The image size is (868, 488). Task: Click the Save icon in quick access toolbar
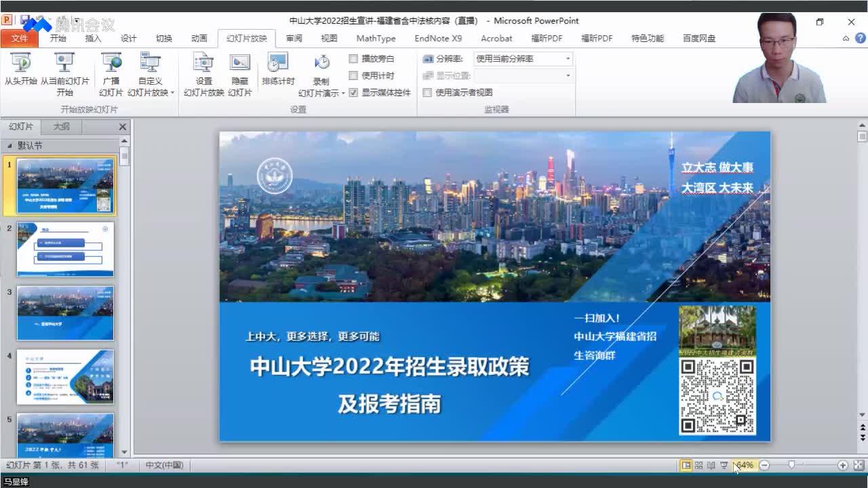(x=25, y=21)
